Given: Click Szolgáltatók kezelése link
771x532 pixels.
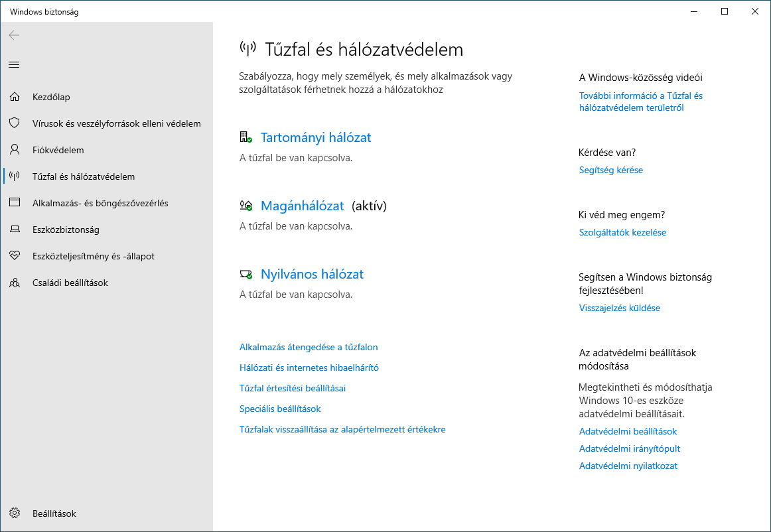Looking at the screenshot, I should 622,233.
